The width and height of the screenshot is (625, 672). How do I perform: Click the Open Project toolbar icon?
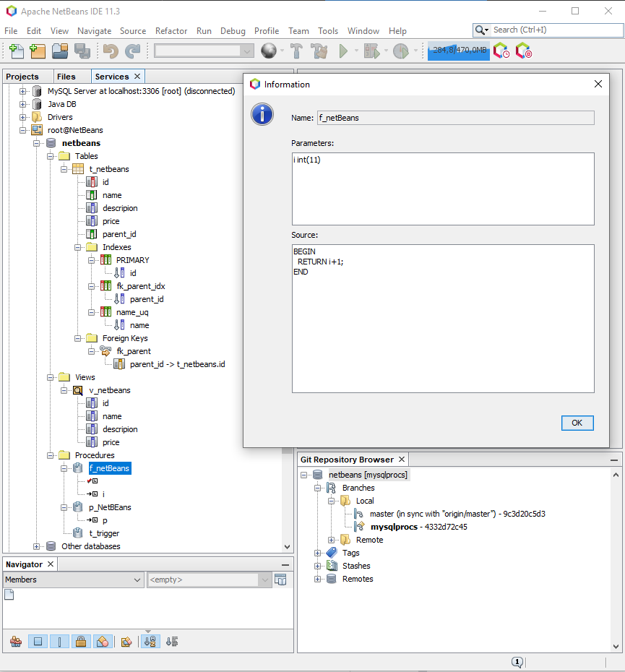60,51
